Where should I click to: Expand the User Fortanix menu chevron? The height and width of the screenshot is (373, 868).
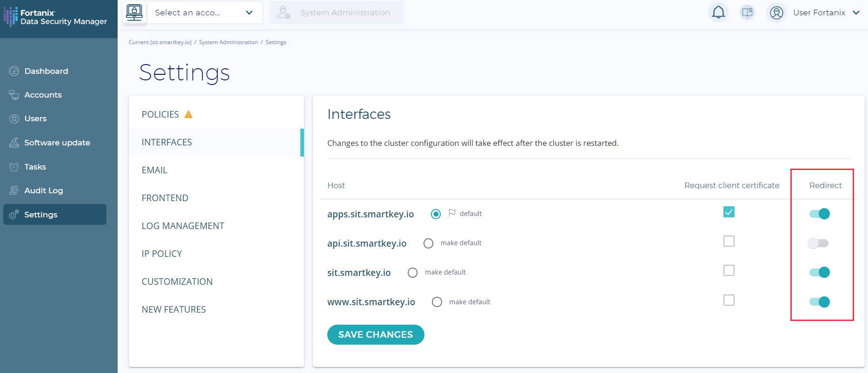pos(856,13)
